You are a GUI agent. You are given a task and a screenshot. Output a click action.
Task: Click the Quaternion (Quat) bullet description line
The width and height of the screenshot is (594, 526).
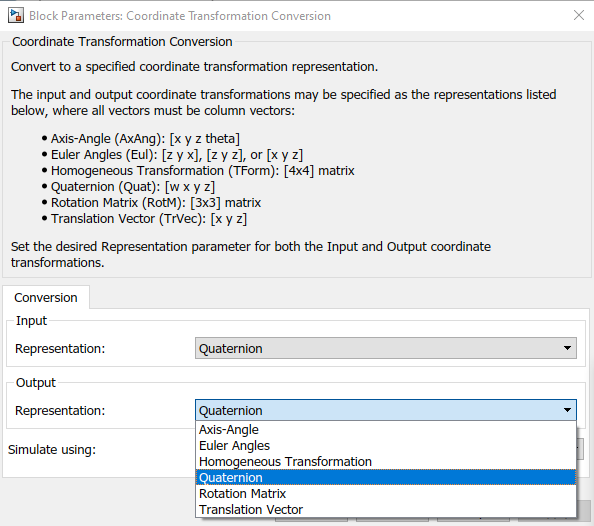(133, 187)
